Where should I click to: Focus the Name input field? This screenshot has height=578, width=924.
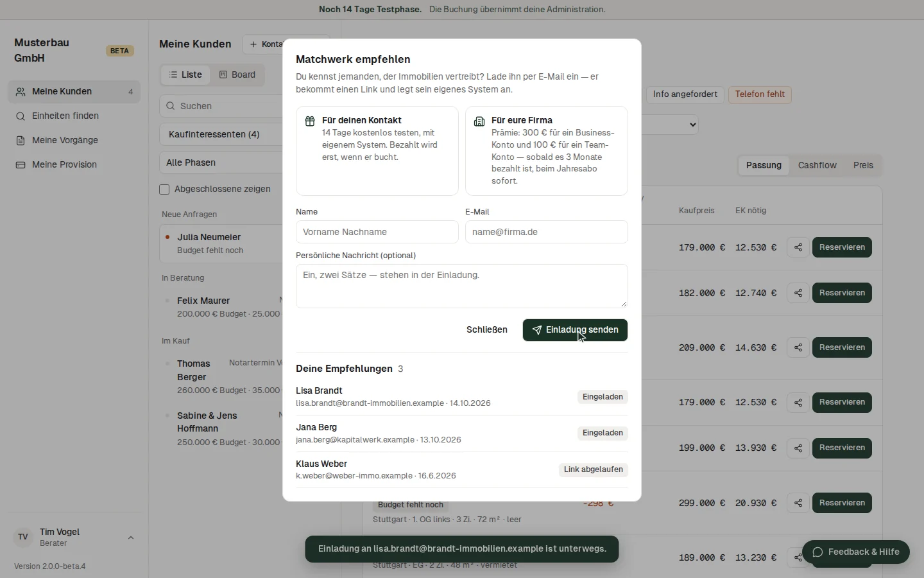[x=377, y=232]
